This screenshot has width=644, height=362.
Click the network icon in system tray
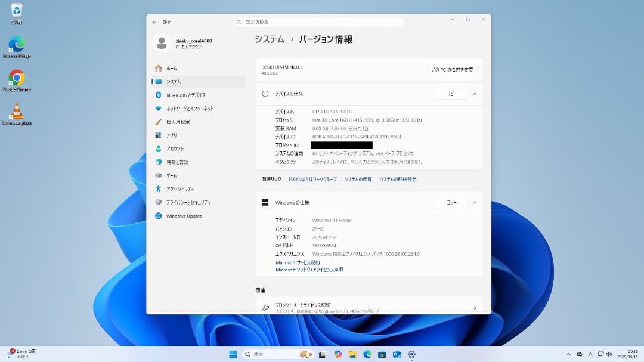click(601, 354)
